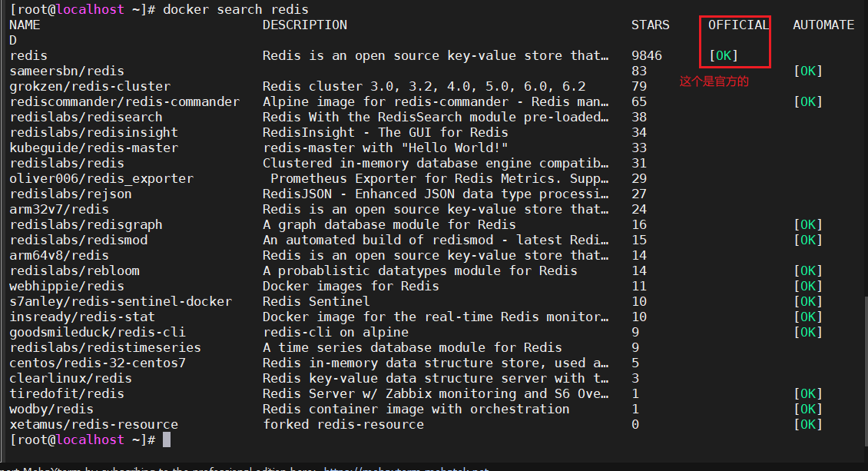Click the grokzen/redis-cluster entry
Viewport: 868px width, 471px height.
pyautogui.click(x=90, y=86)
